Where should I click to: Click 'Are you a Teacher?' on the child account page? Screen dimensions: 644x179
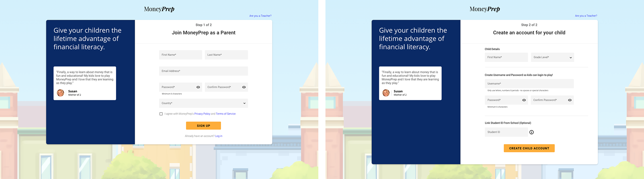(x=586, y=16)
